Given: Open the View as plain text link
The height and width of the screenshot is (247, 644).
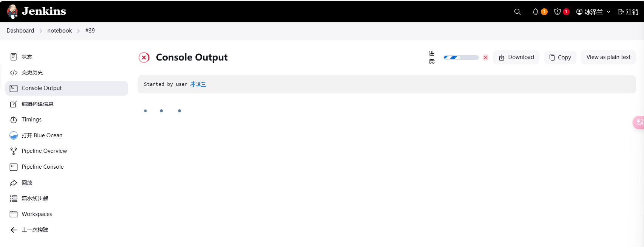Looking at the screenshot, I should pos(608,57).
